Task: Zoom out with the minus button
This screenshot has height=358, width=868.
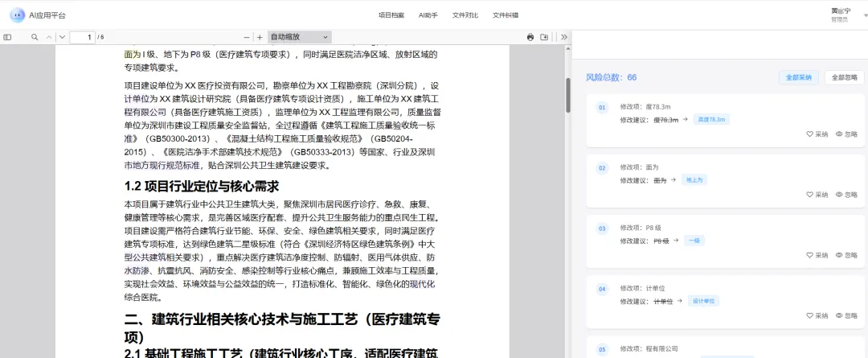Action: click(247, 37)
